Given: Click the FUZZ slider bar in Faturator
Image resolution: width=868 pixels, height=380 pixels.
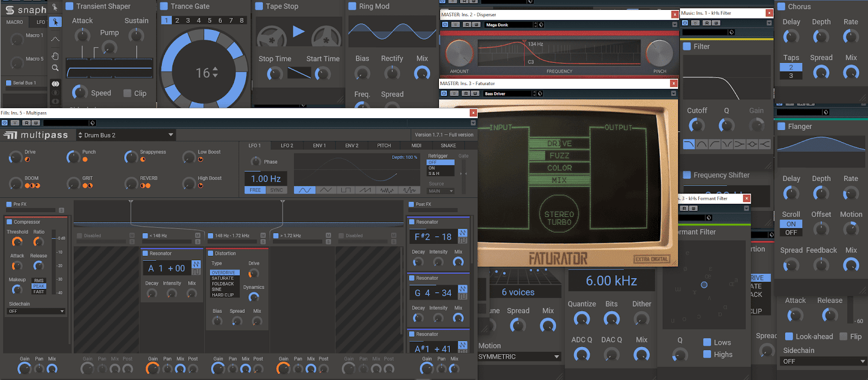Looking at the screenshot, I should point(559,156).
